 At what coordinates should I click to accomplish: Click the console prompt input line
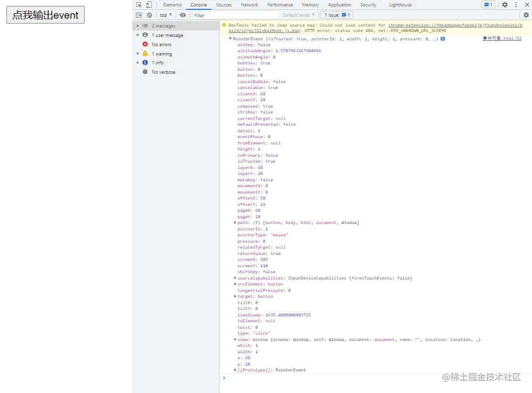pyautogui.click(x=377, y=378)
